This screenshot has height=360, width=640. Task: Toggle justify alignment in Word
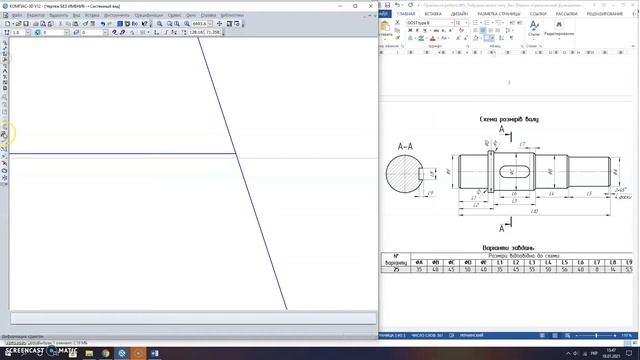coord(497,31)
